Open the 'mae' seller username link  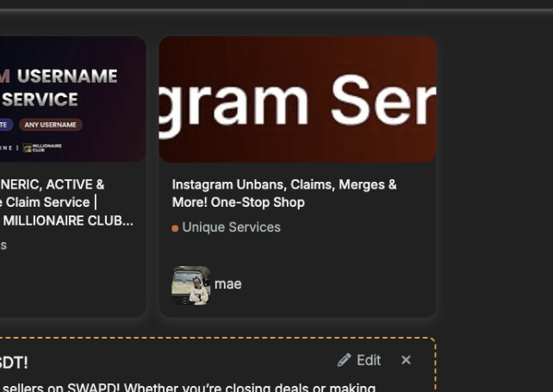click(x=227, y=284)
